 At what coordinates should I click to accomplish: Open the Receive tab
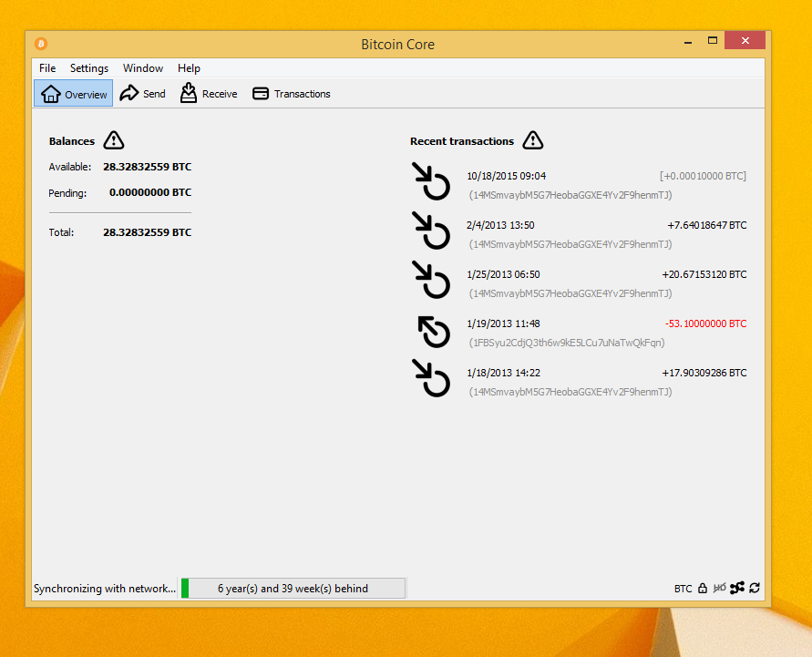[x=208, y=94]
